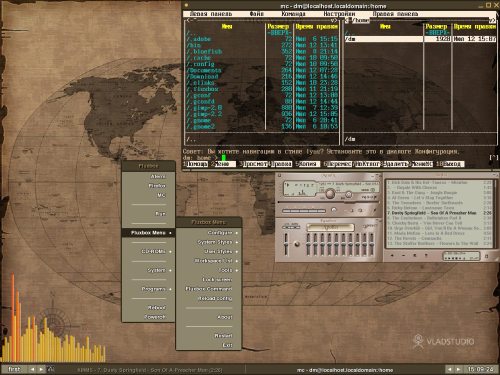This screenshot has height=375, width=500.
Task: Expand the Workspace List submenu
Action: 208,261
